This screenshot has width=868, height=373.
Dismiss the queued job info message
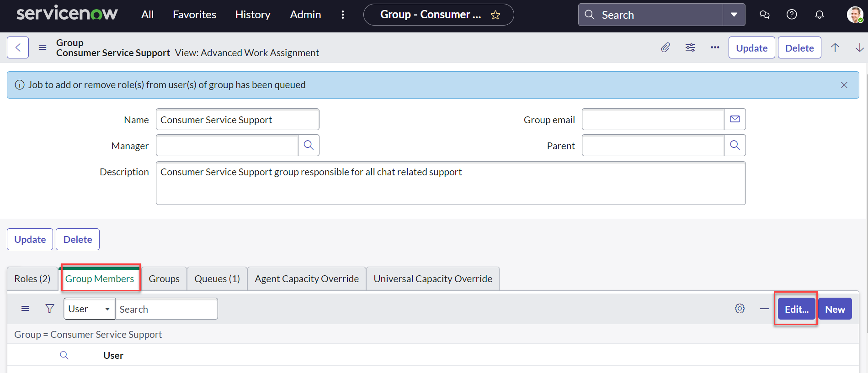click(x=844, y=85)
